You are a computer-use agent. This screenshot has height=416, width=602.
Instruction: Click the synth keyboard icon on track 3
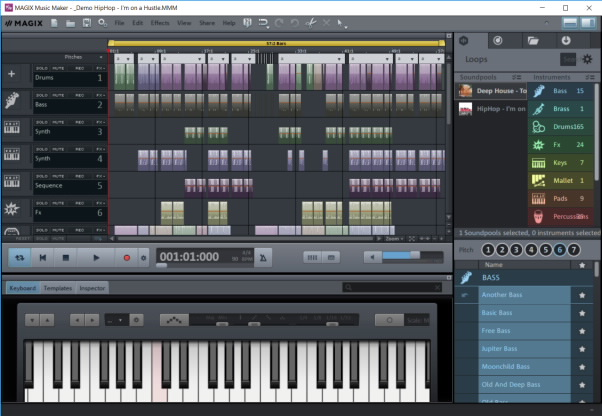[12, 127]
